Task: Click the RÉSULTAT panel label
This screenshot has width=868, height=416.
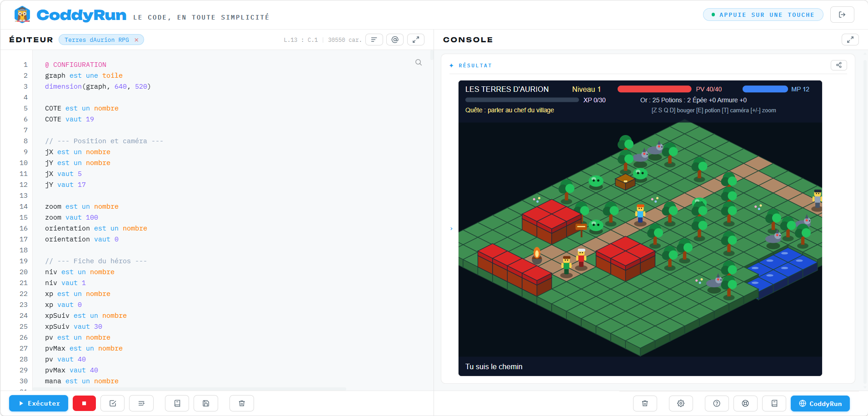Action: coord(475,65)
